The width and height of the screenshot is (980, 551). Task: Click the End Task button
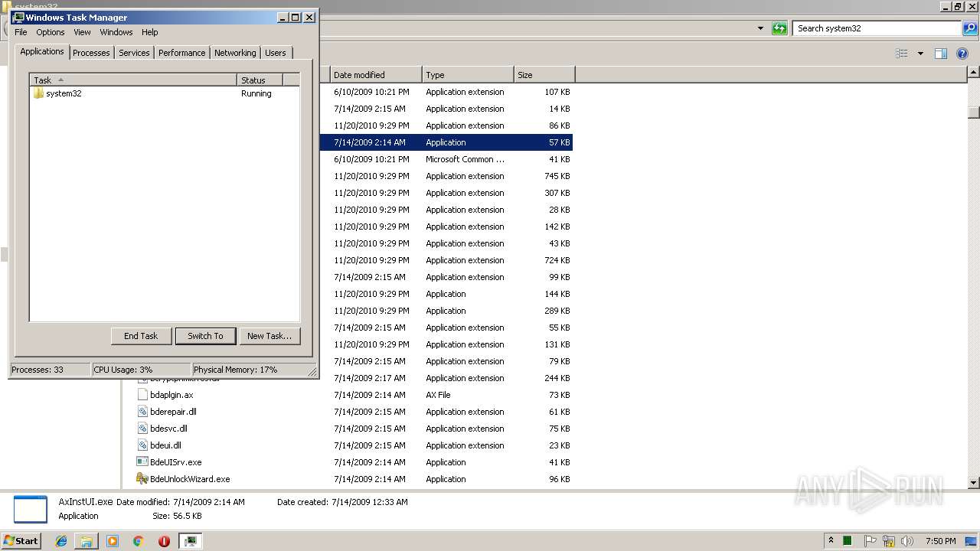tap(141, 336)
